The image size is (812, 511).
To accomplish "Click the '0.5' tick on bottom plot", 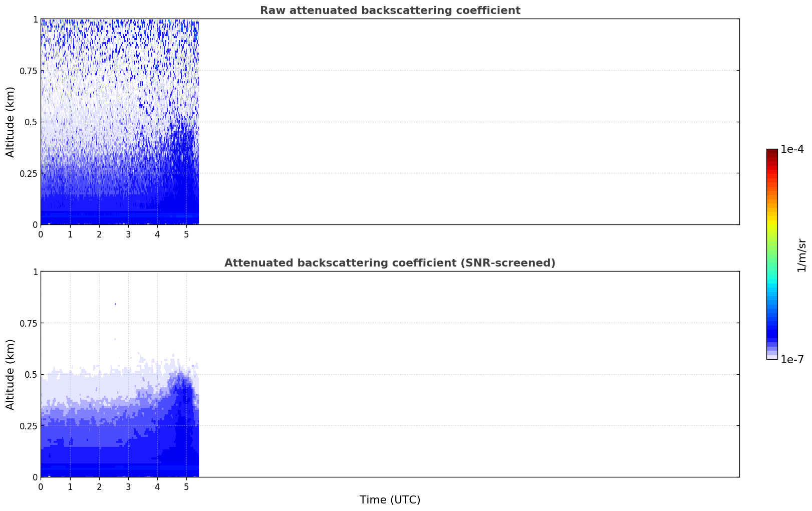I will [x=31, y=374].
